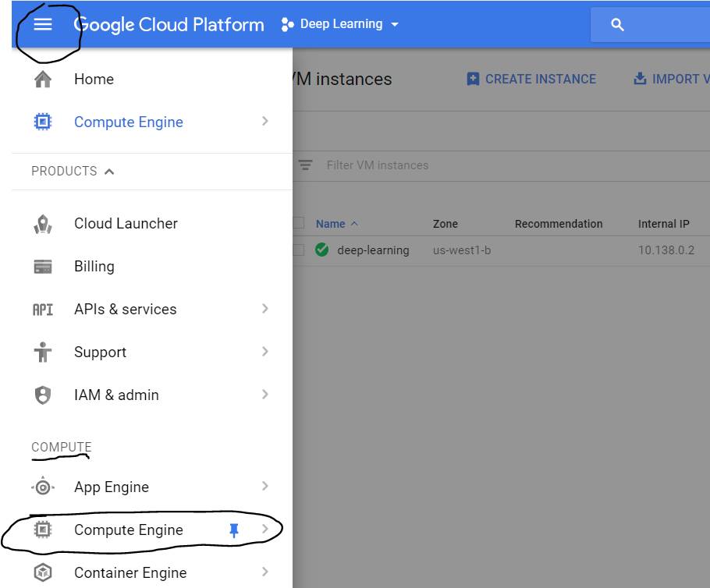
Task: Click the hamburger navigation menu icon
Action: (43, 24)
